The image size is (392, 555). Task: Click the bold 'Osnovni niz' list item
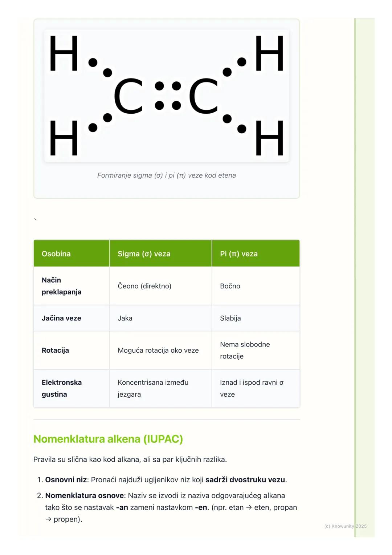[x=66, y=480]
